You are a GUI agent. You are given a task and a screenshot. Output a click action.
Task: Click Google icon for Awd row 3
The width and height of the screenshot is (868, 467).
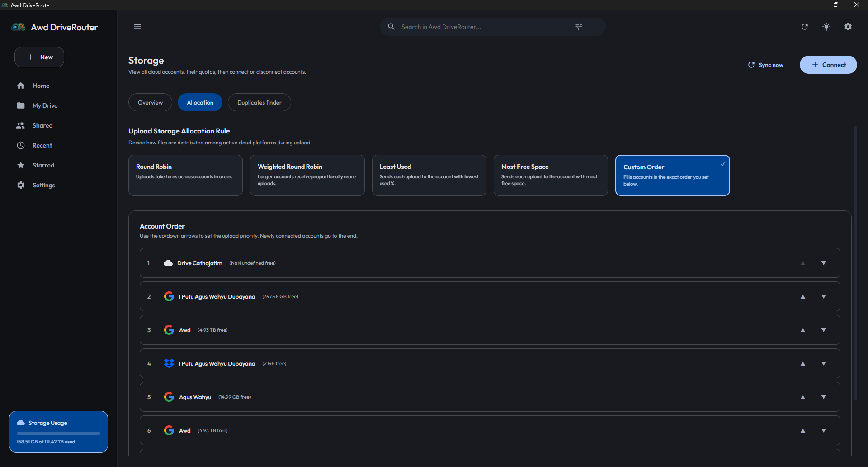(169, 330)
